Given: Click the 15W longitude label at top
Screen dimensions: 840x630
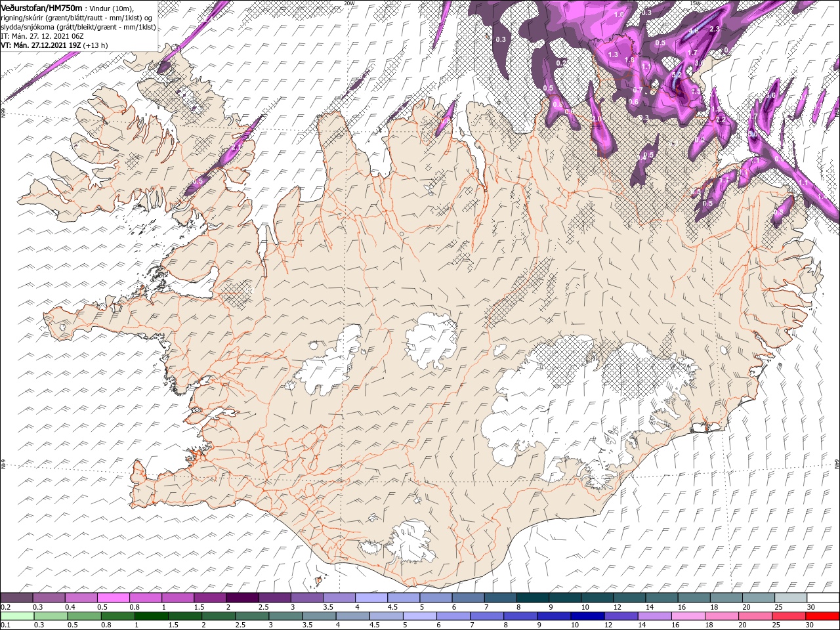Looking at the screenshot, I should point(695,3).
